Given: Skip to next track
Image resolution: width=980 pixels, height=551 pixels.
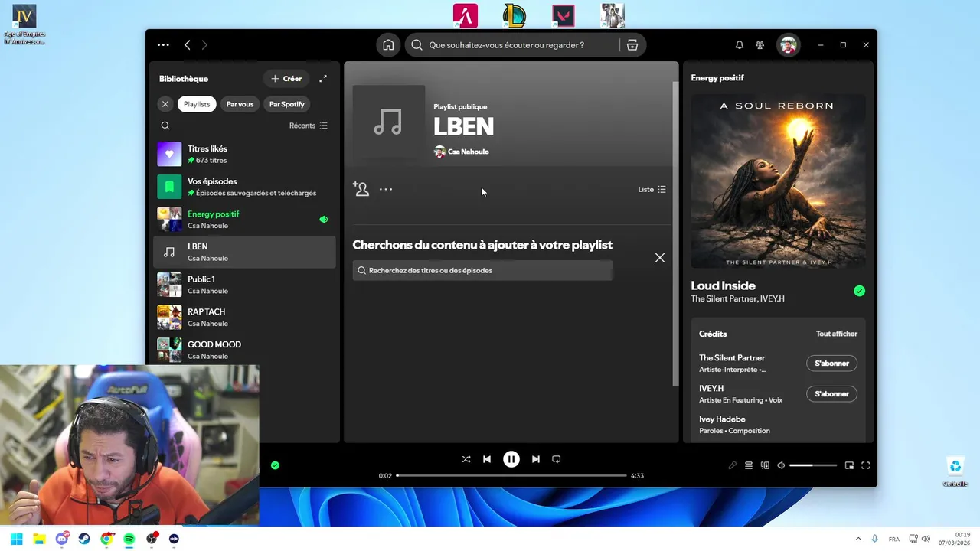Looking at the screenshot, I should click(536, 459).
